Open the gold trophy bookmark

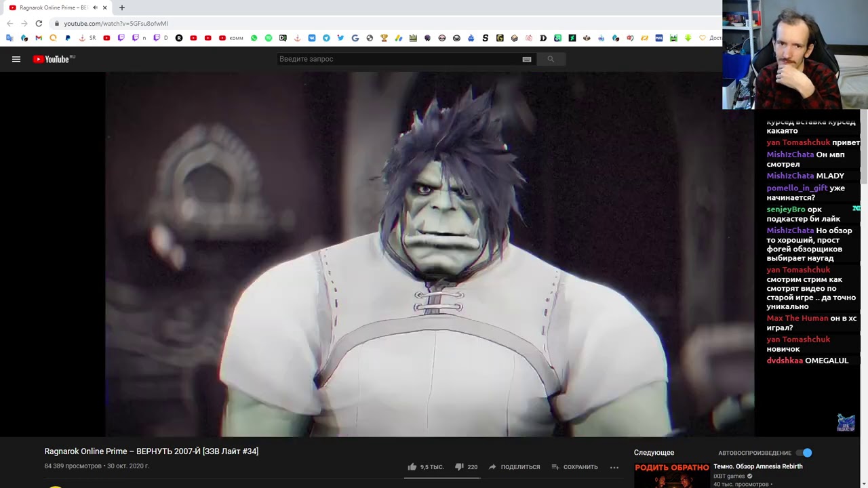click(384, 38)
